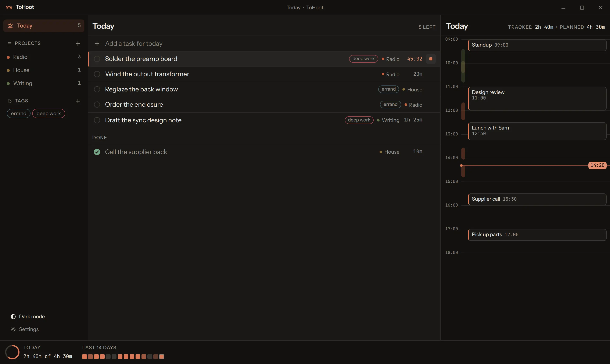Click the first square in the Last 14 Days chart
Image resolution: width=610 pixels, height=364 pixels.
[x=85, y=357]
